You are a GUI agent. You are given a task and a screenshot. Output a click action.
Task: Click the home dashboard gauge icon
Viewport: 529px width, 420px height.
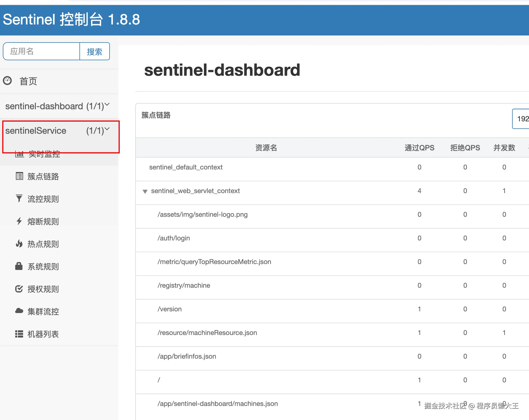tap(7, 81)
